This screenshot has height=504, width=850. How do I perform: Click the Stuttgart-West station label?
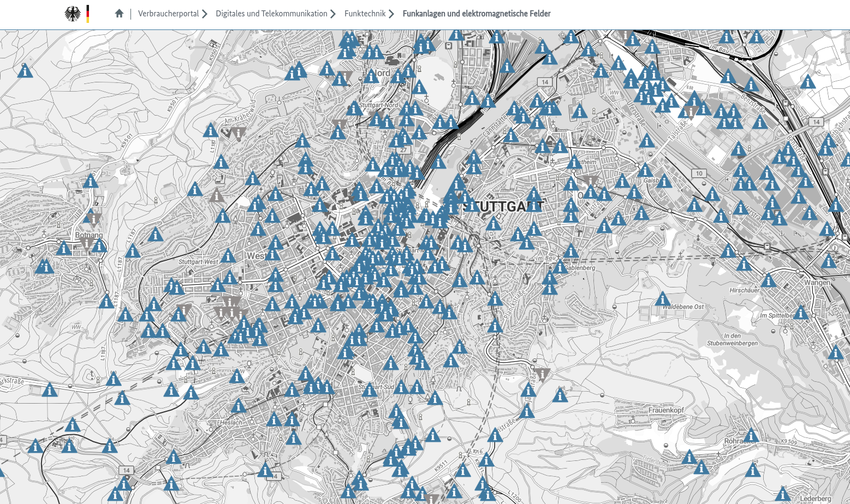point(198,262)
